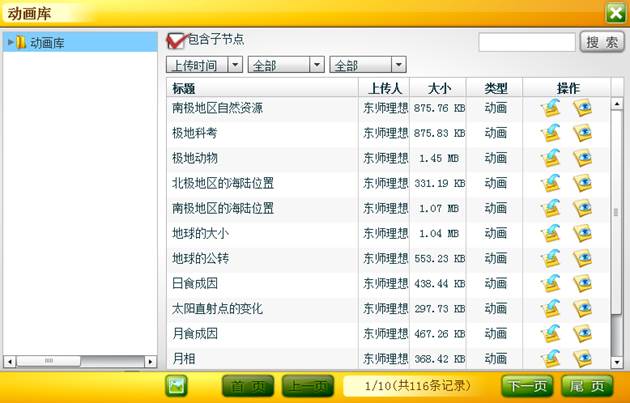Click the import icon for 日食成因
Screen dimensions: 630x403
click(x=550, y=283)
